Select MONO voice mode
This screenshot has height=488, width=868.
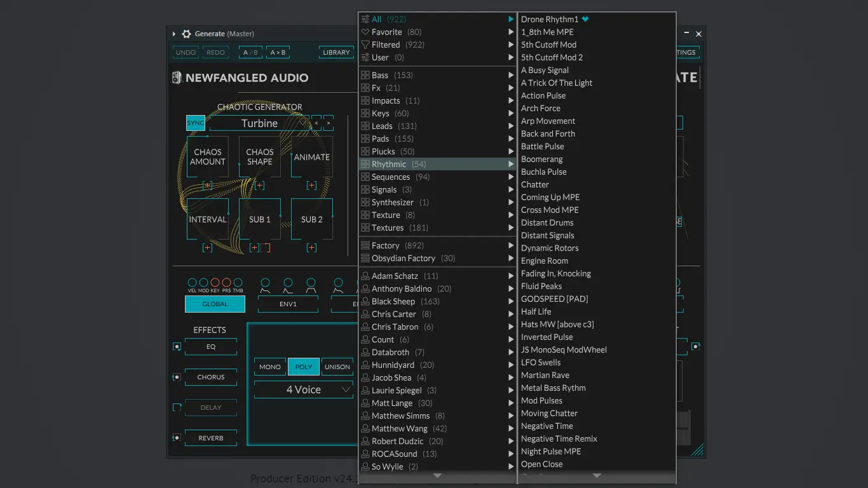pos(270,367)
